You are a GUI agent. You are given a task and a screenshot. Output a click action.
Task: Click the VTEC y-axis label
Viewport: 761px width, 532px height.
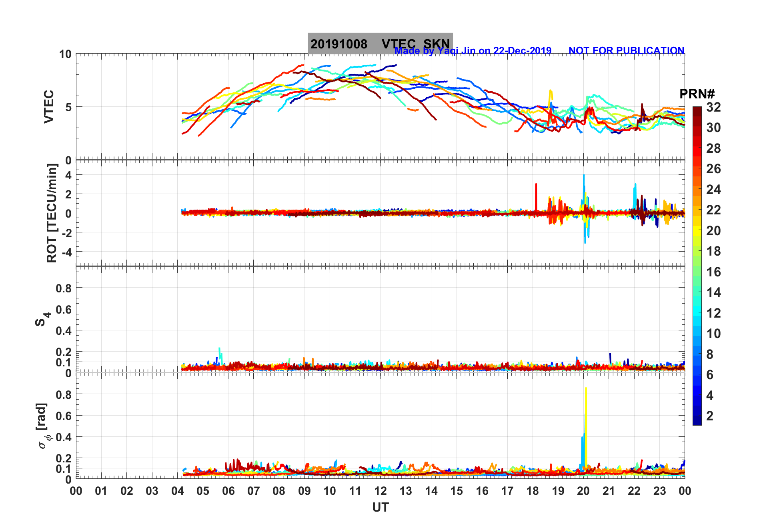click(49, 106)
